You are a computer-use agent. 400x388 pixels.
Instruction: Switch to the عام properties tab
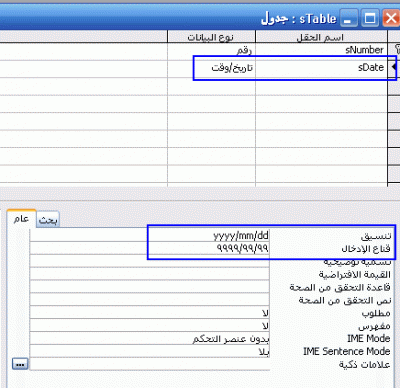click(x=21, y=219)
